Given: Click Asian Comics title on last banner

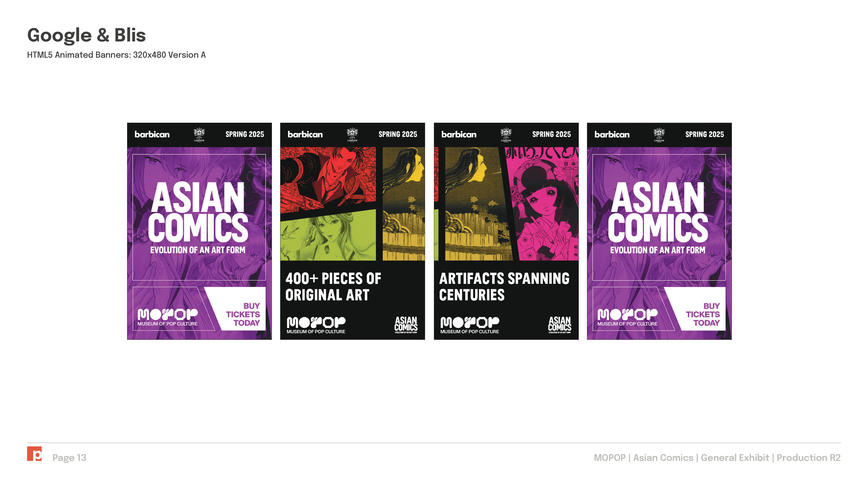Looking at the screenshot, I should [x=658, y=211].
